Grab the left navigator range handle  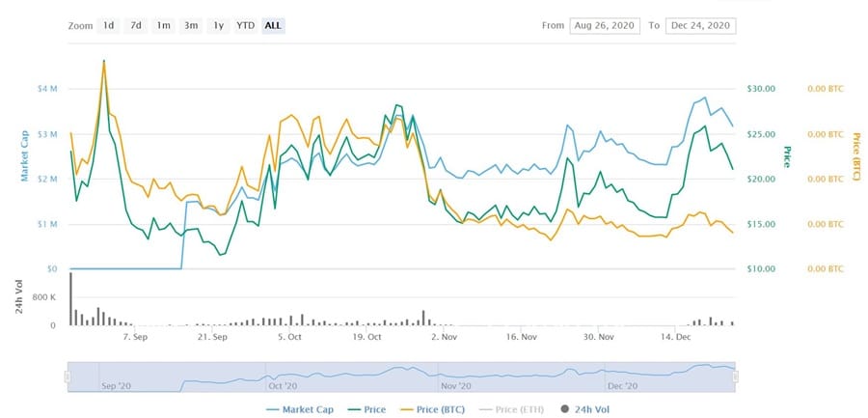coord(68,377)
